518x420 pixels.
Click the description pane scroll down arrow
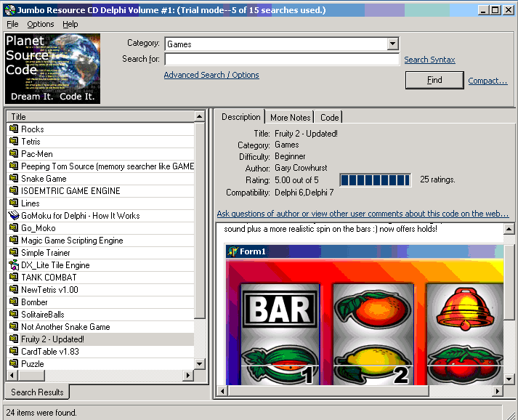tap(509, 379)
